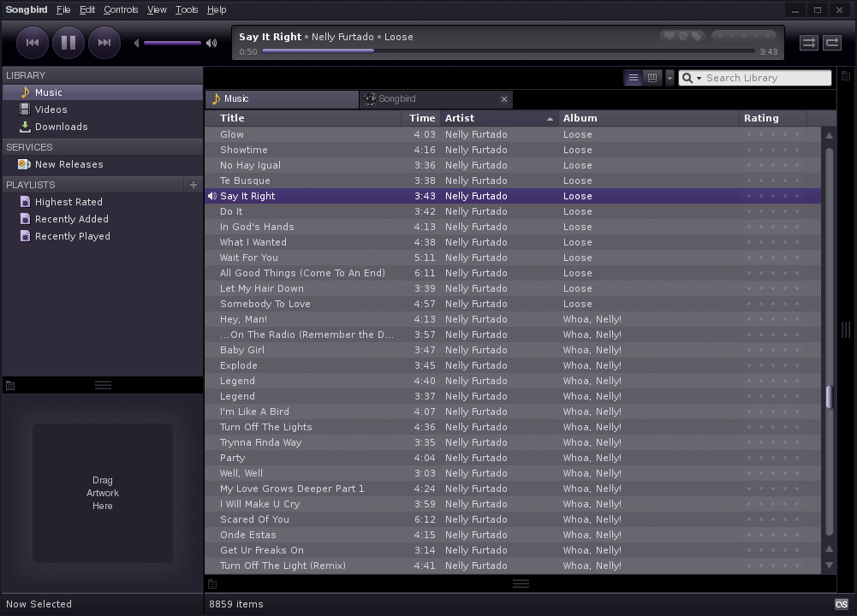Add a new playlist with plus icon

[x=193, y=185]
